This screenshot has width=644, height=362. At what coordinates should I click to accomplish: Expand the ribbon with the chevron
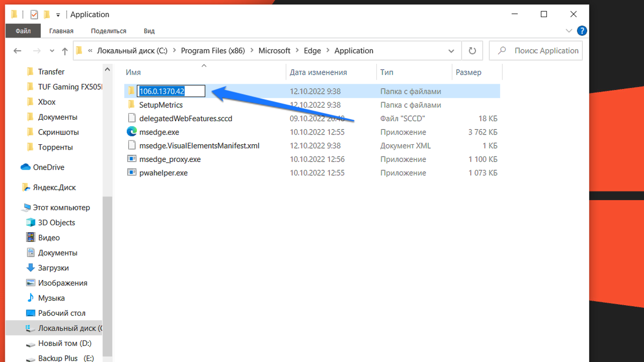click(x=569, y=31)
